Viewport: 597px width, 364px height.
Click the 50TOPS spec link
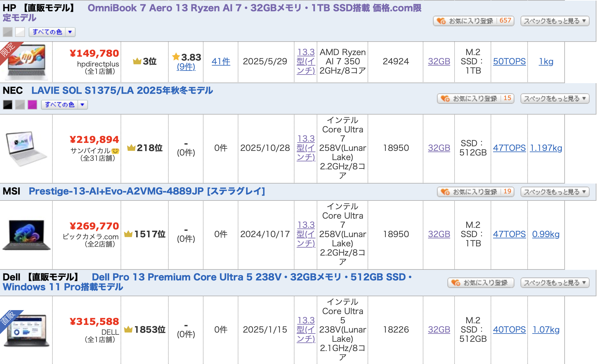tap(509, 62)
